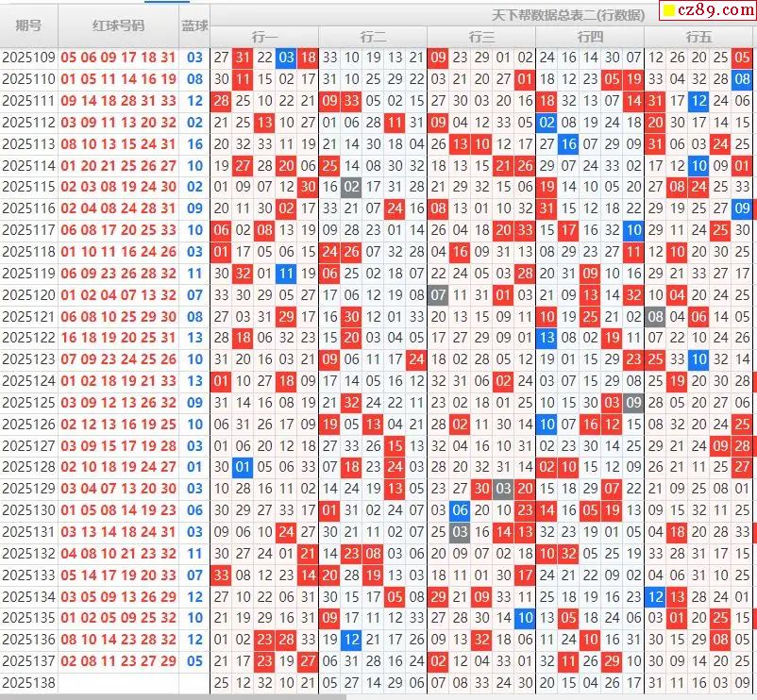Click the 行四 group header

590,37
